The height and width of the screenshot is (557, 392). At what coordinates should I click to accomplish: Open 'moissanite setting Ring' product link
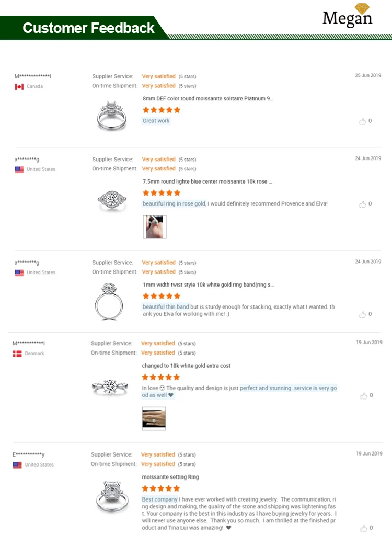click(x=170, y=477)
